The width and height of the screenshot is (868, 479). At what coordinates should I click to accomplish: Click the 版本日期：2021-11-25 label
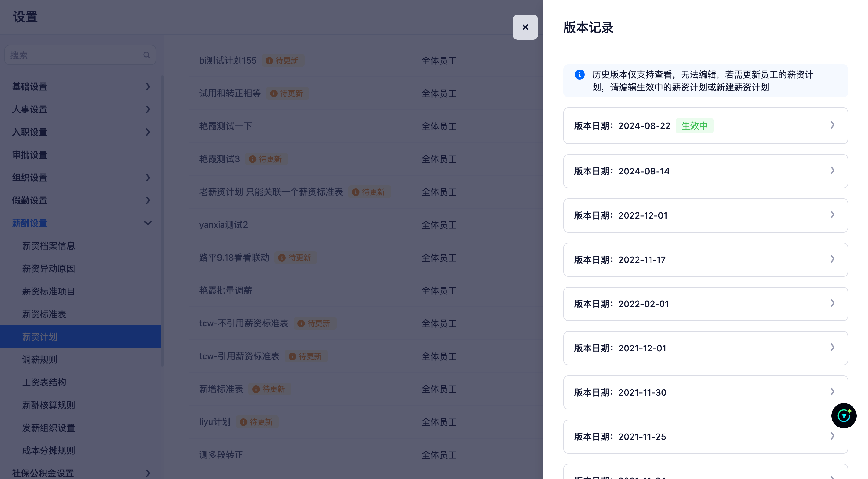point(620,437)
